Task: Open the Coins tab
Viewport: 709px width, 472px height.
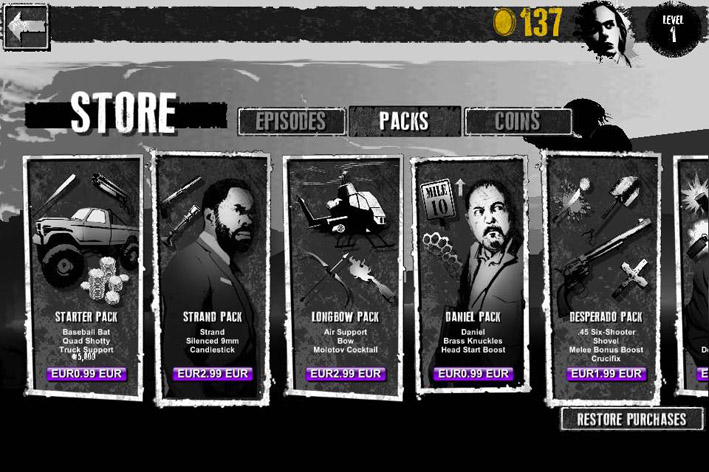Action: pos(518,121)
